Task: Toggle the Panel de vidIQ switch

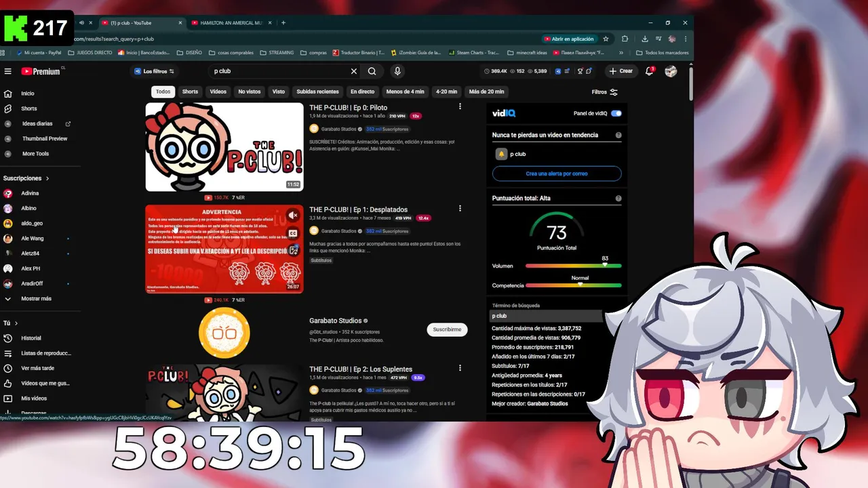Action: [616, 113]
